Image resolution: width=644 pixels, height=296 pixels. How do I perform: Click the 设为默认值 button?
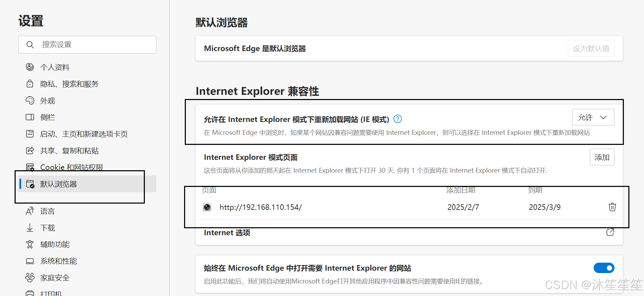[591, 48]
